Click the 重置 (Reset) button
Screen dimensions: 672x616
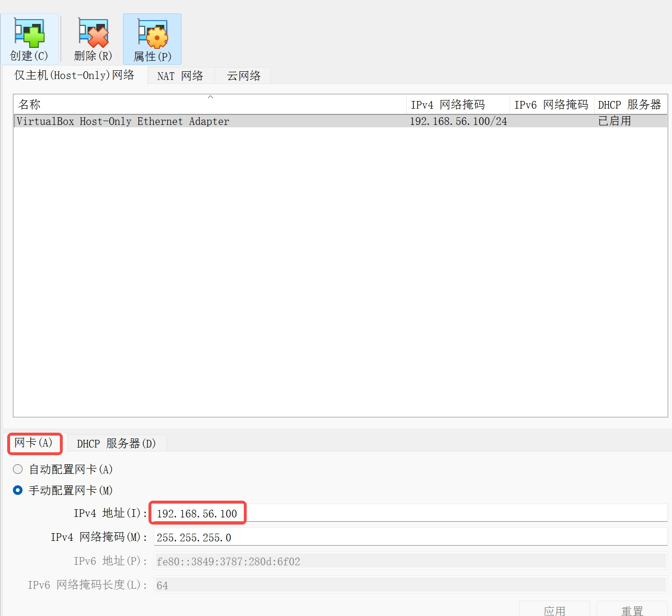(x=632, y=610)
